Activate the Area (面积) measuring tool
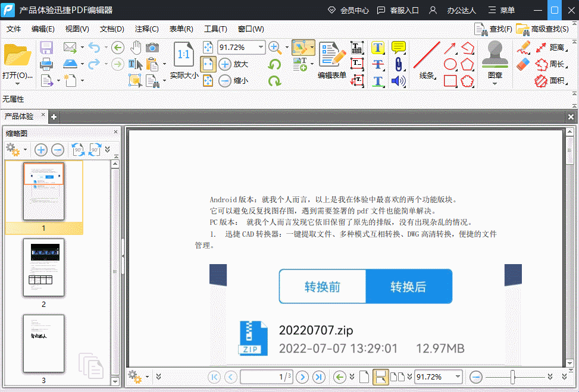This screenshot has height=392, width=579. pos(556,80)
